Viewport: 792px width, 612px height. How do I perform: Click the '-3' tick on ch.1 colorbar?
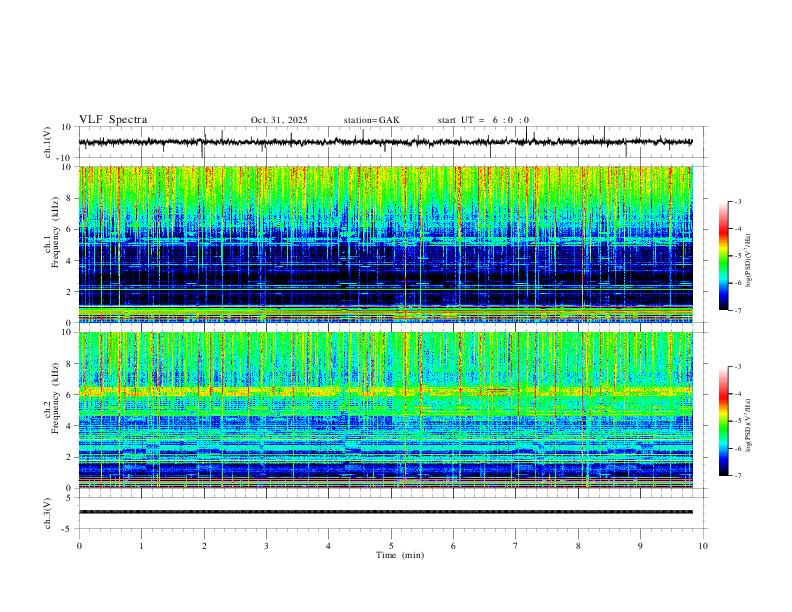737,201
